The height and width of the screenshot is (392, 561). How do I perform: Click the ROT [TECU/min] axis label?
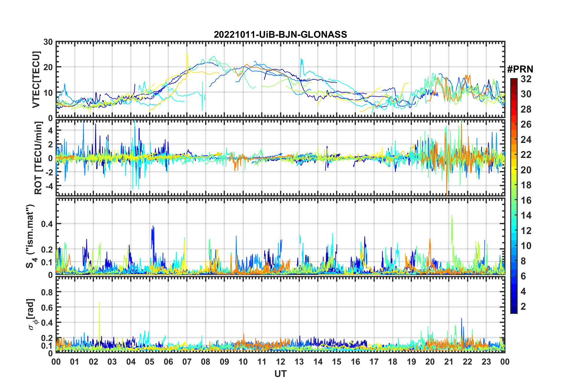(x=38, y=158)
